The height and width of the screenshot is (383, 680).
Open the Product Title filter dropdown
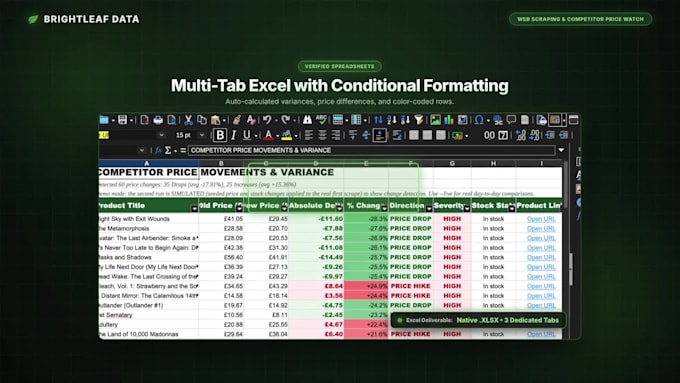point(194,209)
